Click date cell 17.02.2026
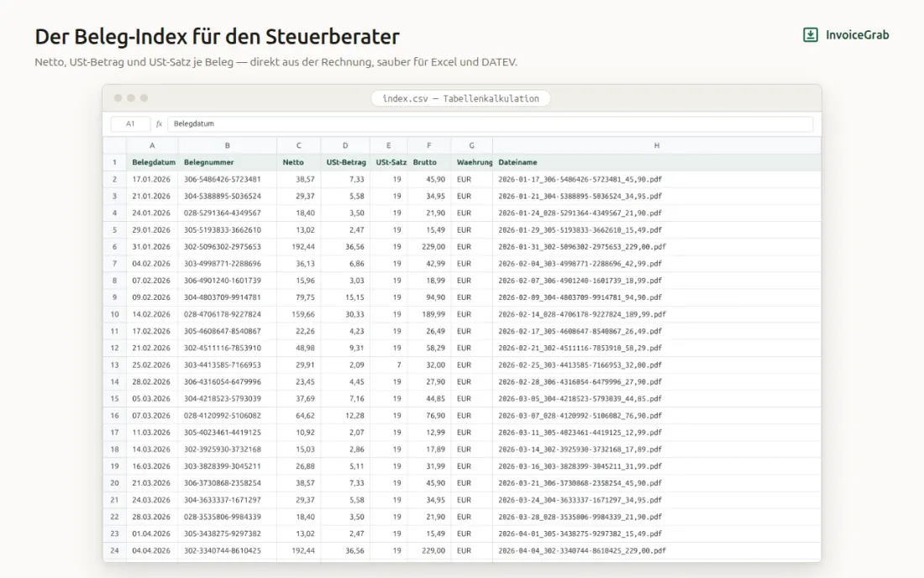 pyautogui.click(x=152, y=331)
